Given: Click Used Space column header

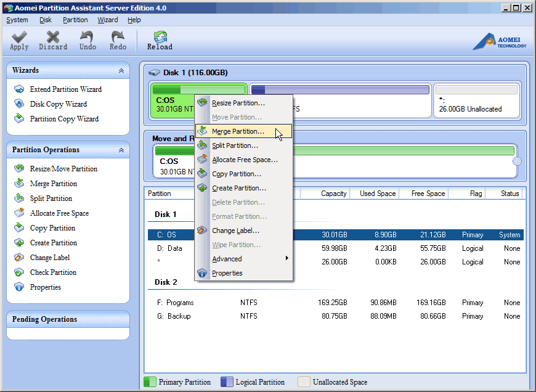Looking at the screenshot, I should 375,194.
